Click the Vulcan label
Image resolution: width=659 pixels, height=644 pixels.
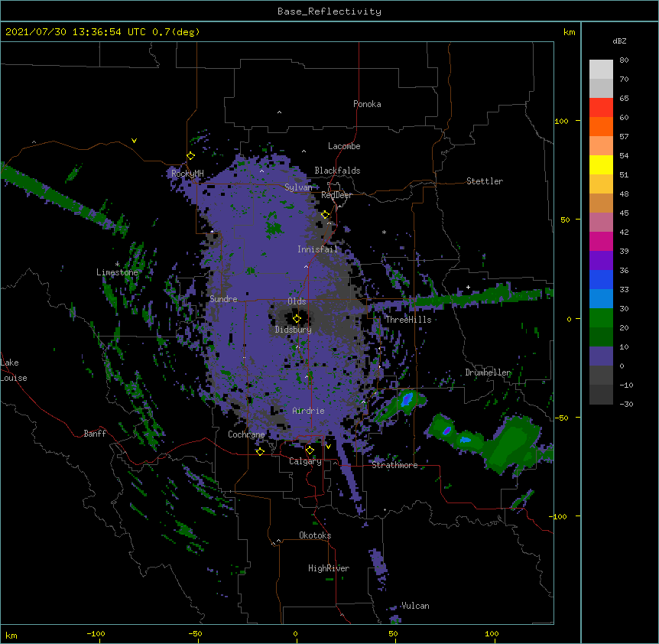coord(415,606)
